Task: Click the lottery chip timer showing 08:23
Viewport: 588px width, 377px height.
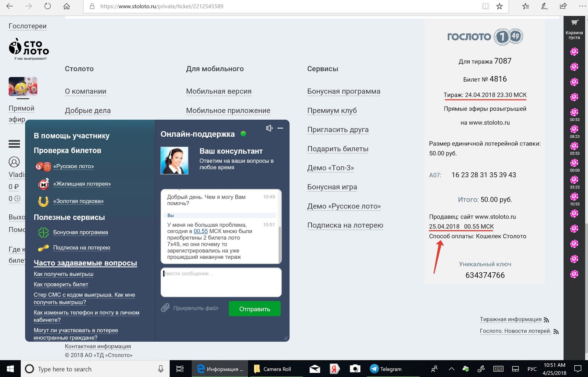Action: click(574, 132)
